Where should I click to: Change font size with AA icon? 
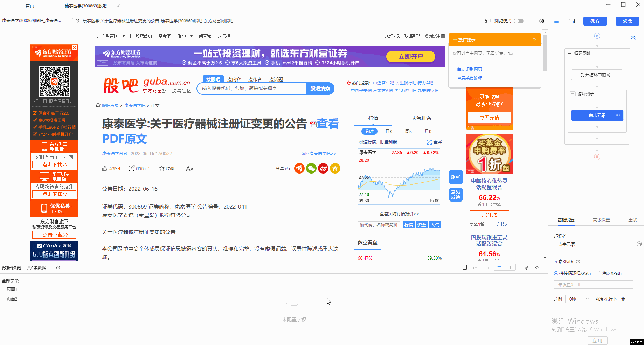(190, 169)
